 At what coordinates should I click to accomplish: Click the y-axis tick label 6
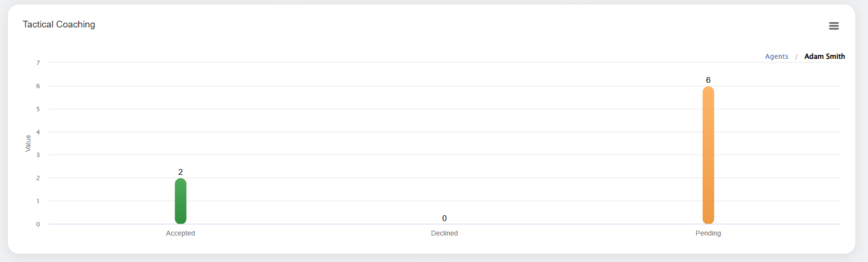(x=38, y=86)
